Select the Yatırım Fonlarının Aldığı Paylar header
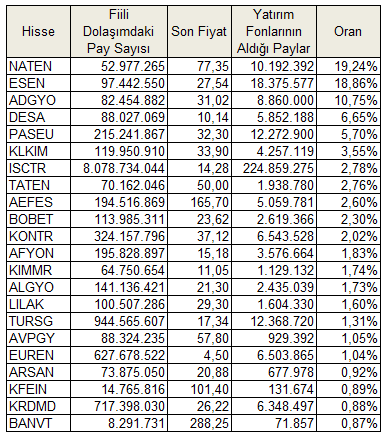The image size is (384, 437). [x=274, y=31]
